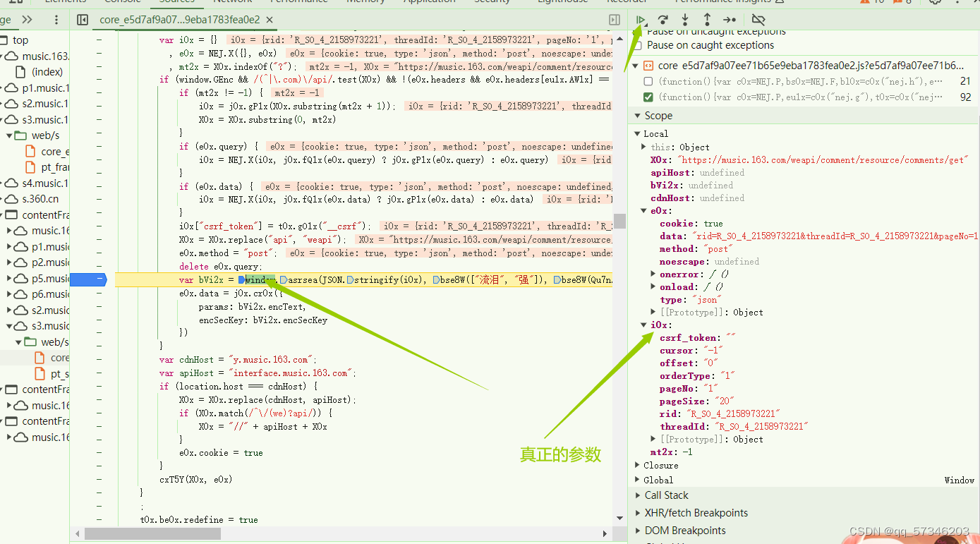Collapse the e0x object

(x=643, y=211)
